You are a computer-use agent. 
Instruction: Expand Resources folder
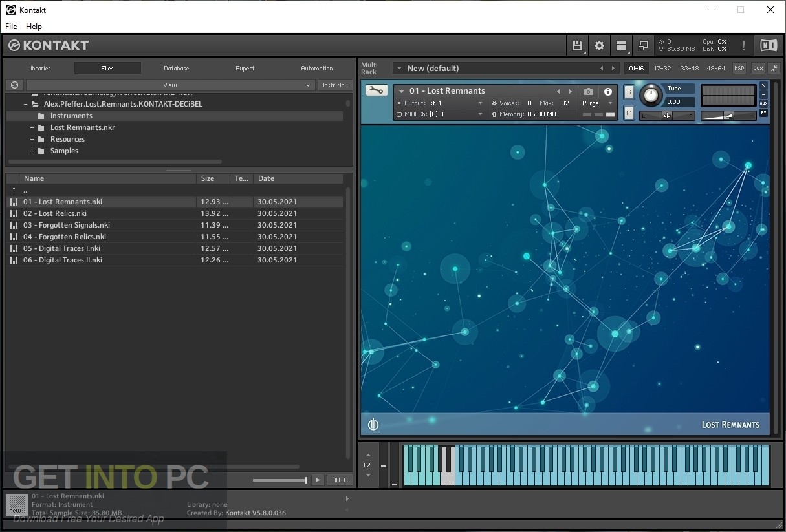(32, 139)
